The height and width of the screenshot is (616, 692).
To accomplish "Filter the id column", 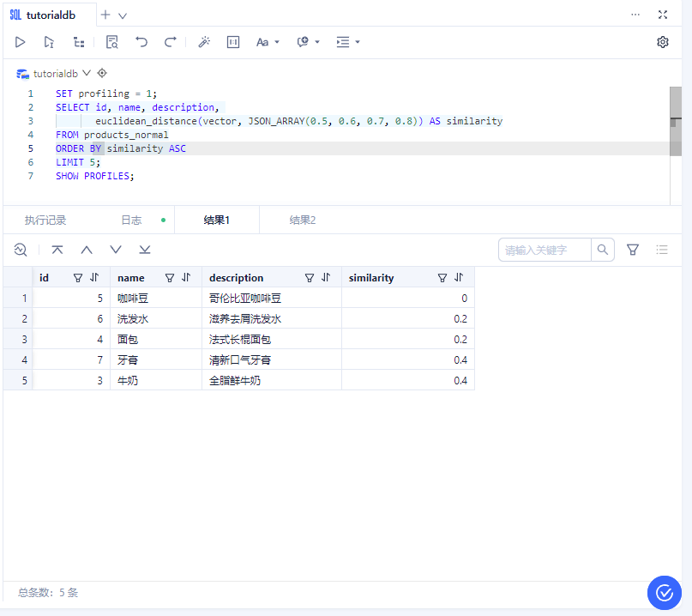I will (78, 278).
